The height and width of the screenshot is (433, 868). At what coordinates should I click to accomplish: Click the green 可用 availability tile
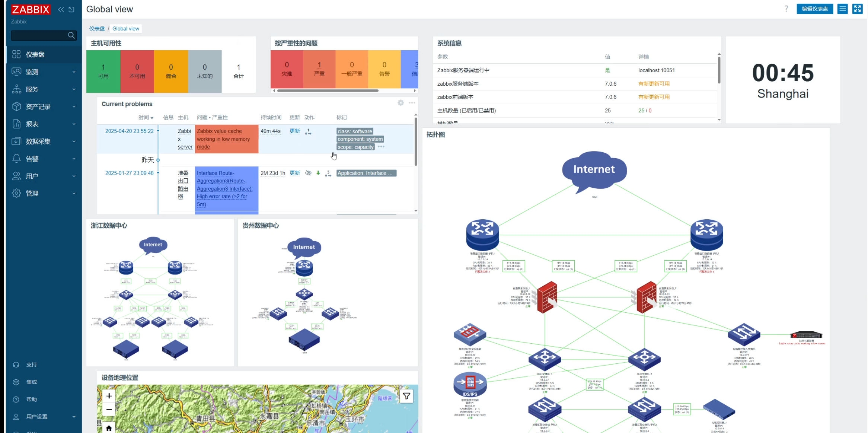point(103,71)
